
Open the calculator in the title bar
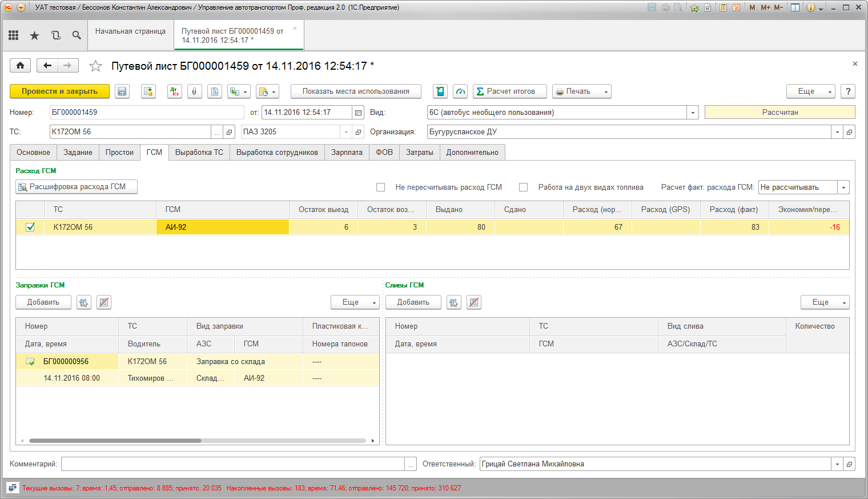[x=724, y=7]
